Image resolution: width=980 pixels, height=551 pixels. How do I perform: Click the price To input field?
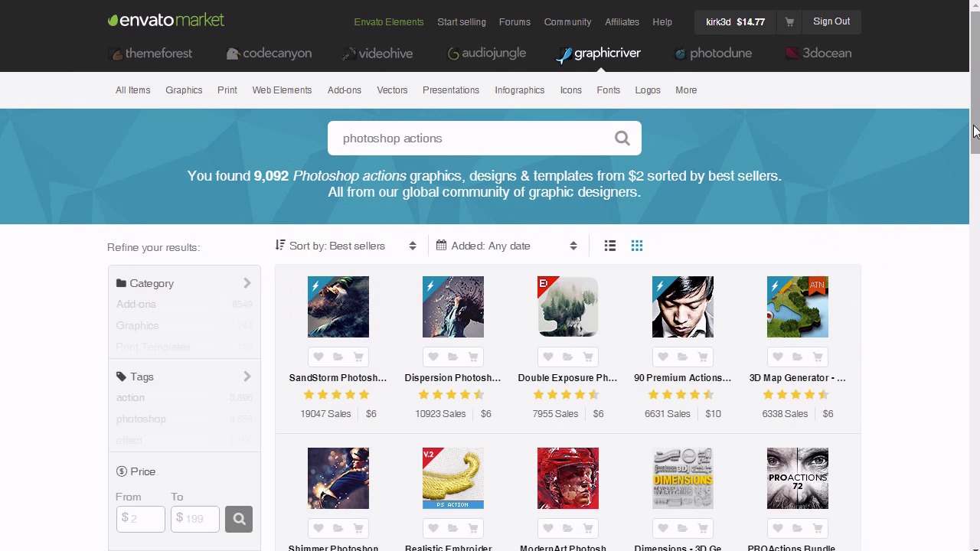[195, 519]
